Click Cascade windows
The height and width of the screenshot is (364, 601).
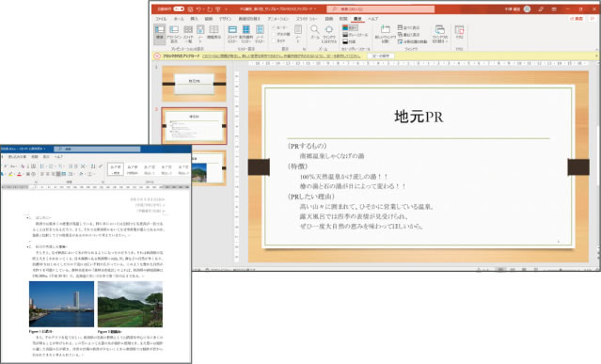[408, 35]
